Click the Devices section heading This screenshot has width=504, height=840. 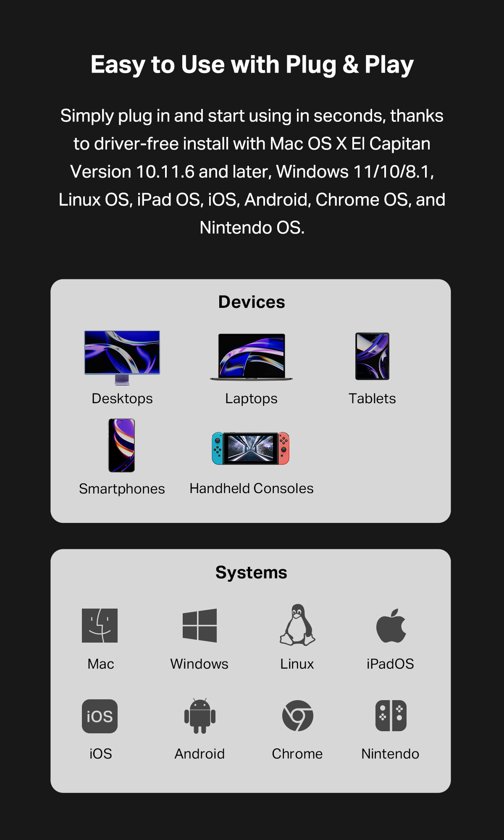pos(252,302)
